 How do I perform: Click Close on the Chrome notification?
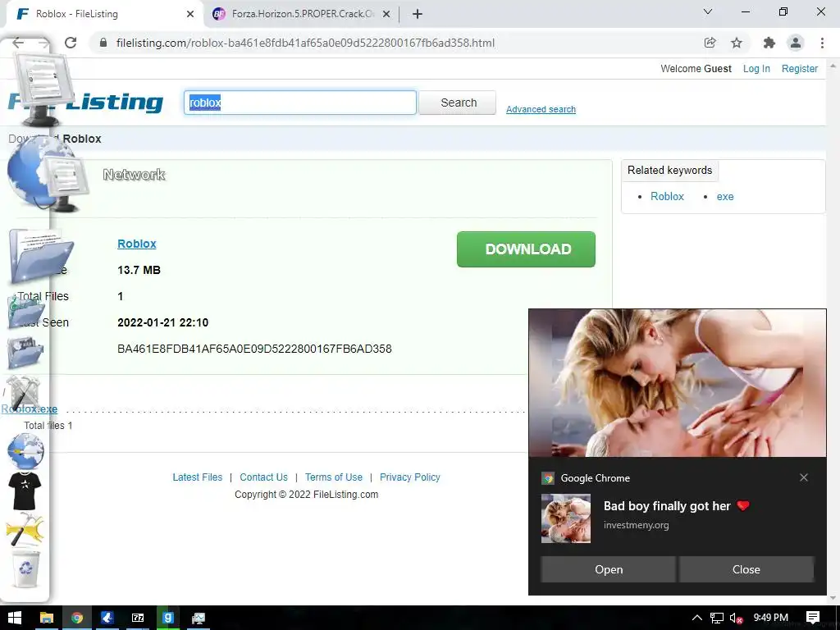(746, 569)
